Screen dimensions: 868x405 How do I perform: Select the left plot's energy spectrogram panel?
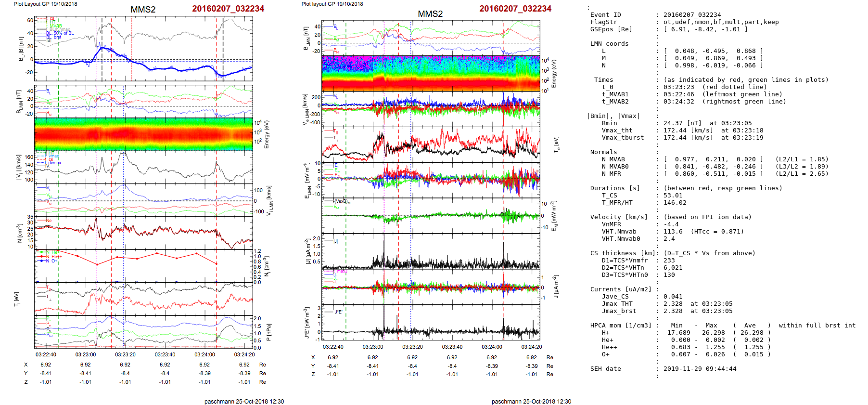(143, 134)
